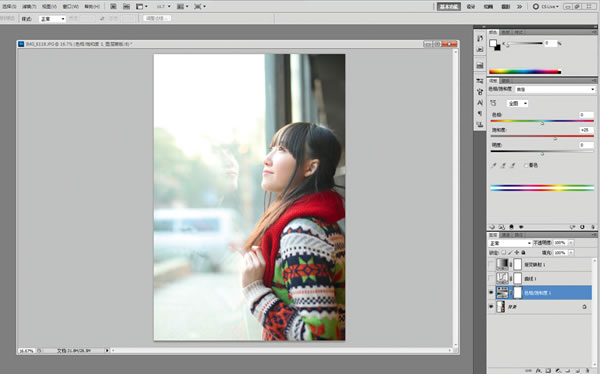Click the adjustment visibility eye in Adjustments footer

point(521,227)
